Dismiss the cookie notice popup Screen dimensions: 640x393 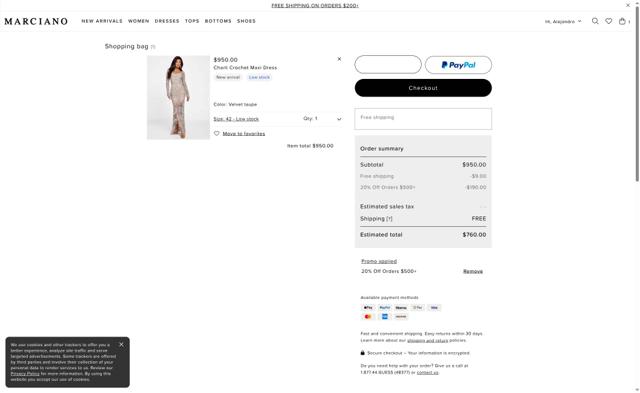pos(121,344)
